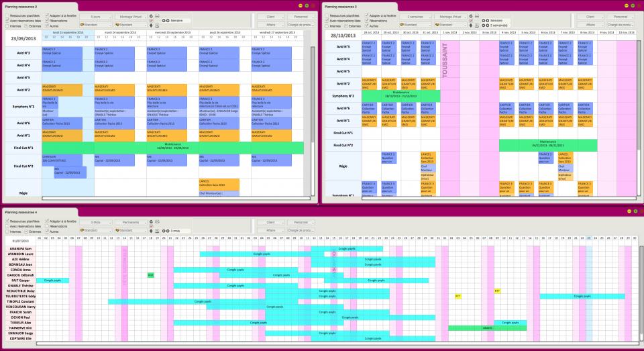Open the 3 Mois period dropdown
The image size is (644, 351).
point(96,222)
